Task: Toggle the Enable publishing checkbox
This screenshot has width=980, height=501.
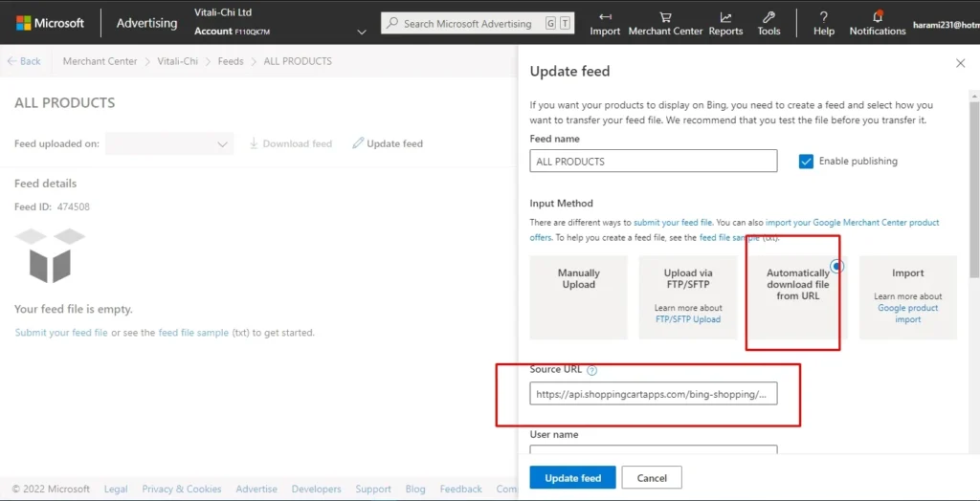Action: pyautogui.click(x=806, y=162)
